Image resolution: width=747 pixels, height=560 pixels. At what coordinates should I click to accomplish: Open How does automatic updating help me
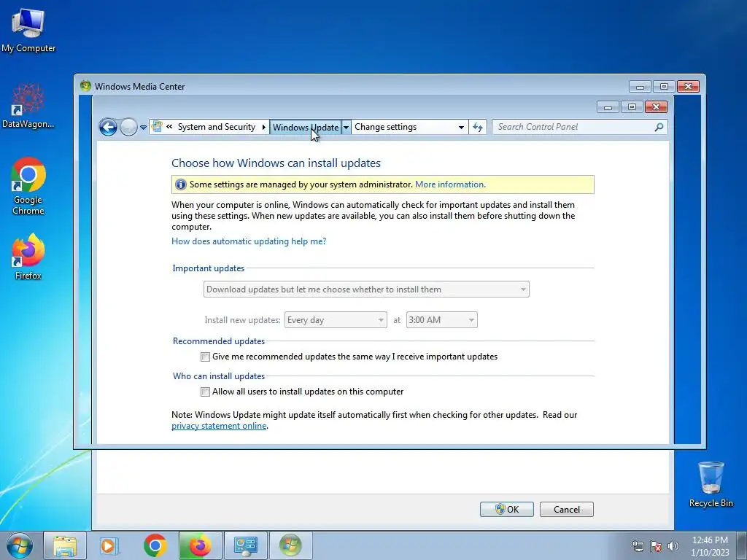click(249, 241)
